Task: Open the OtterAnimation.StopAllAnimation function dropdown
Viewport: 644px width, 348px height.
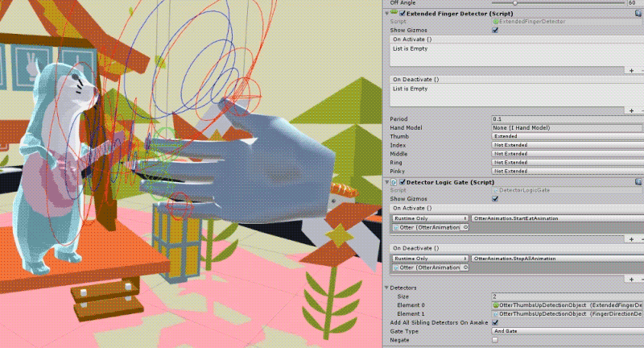Action: [x=558, y=259]
